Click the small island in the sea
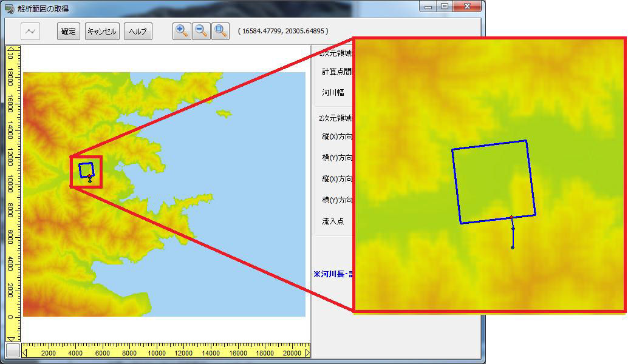Image resolution: width=628 pixels, height=364 pixels. pyautogui.click(x=224, y=113)
